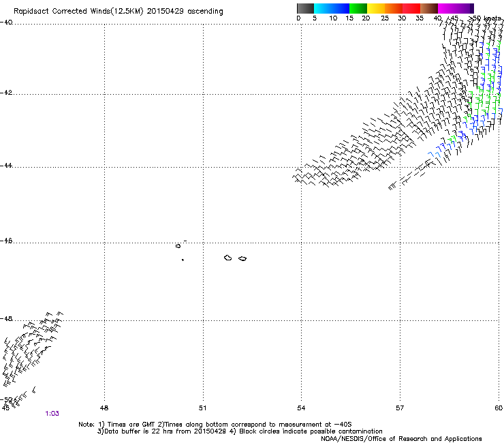
Task: Click the 'Data buffer is 22 hrs' note
Action: click(240, 431)
